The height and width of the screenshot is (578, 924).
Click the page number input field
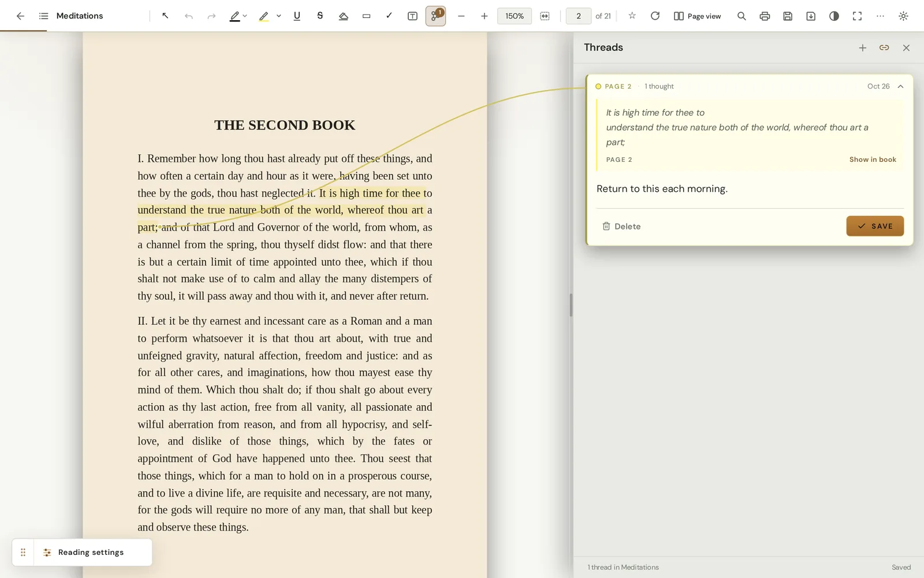tap(578, 16)
